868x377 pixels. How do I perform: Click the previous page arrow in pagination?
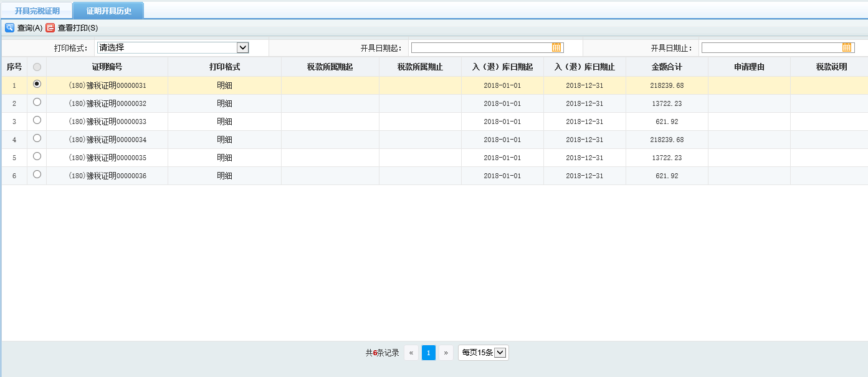[x=411, y=352]
